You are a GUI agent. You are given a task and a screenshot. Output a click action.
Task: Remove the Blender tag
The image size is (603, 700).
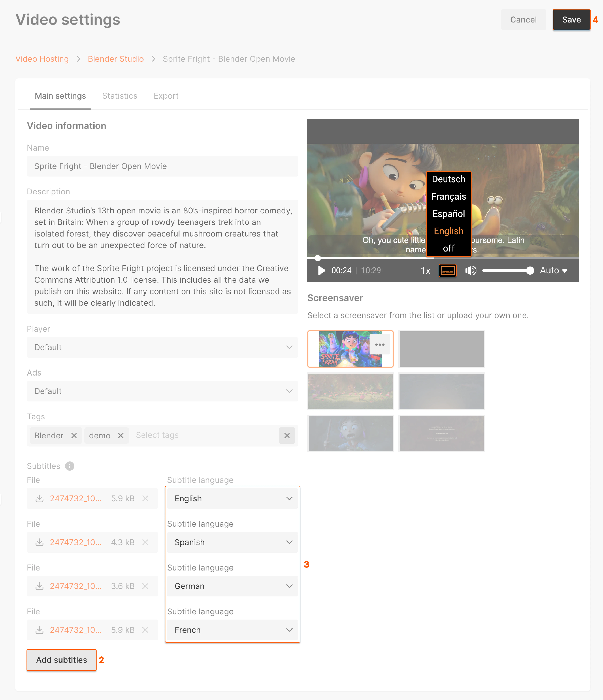pyautogui.click(x=74, y=436)
